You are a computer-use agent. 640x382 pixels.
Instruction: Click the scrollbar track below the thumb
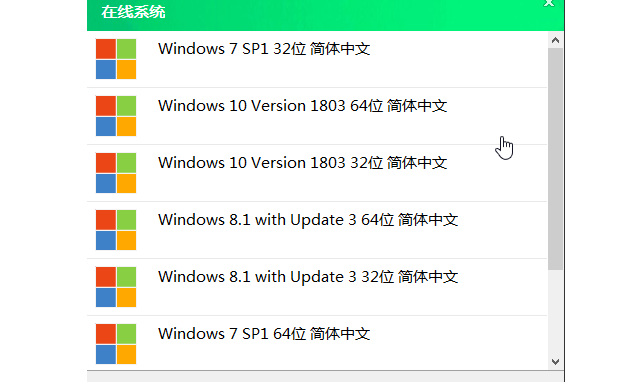click(555, 312)
